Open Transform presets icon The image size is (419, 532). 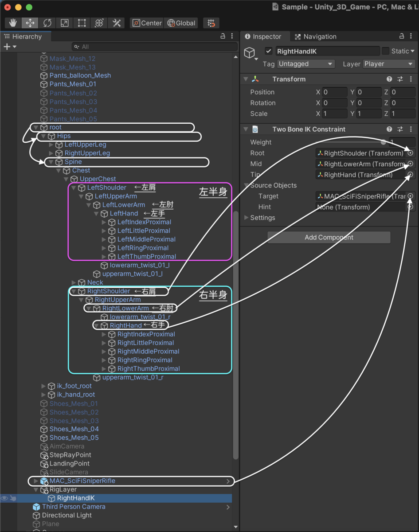400,79
